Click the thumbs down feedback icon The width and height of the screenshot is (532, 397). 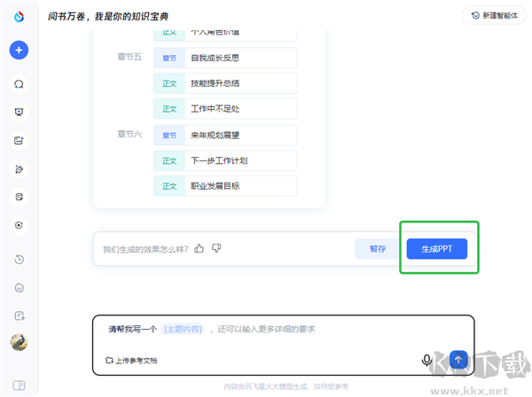216,248
